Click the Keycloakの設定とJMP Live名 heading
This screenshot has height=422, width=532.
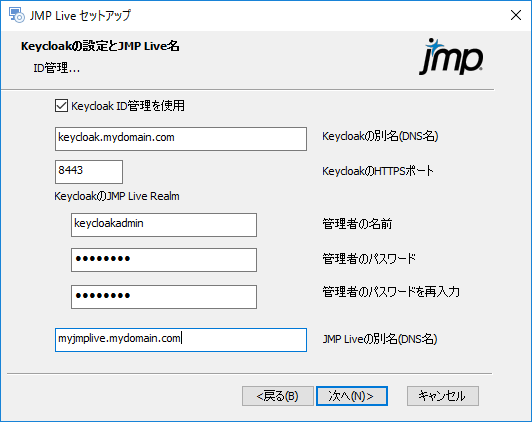coord(100,46)
